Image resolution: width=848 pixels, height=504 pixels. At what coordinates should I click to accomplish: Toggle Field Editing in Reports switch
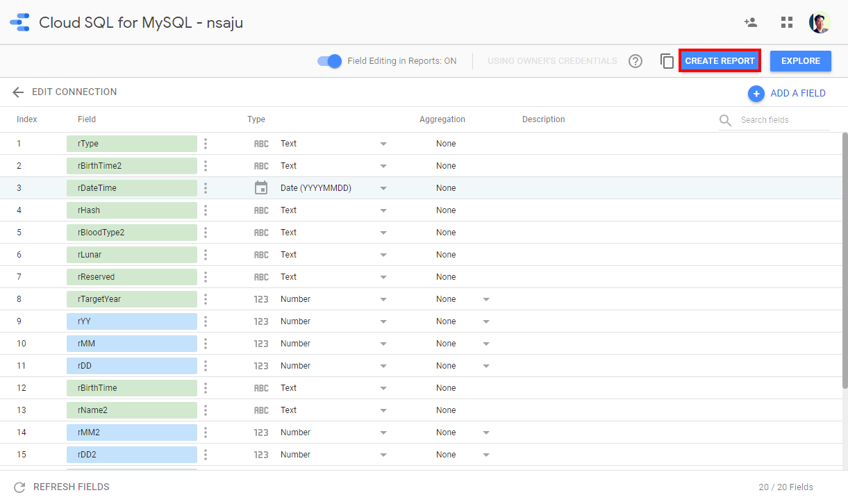(330, 61)
